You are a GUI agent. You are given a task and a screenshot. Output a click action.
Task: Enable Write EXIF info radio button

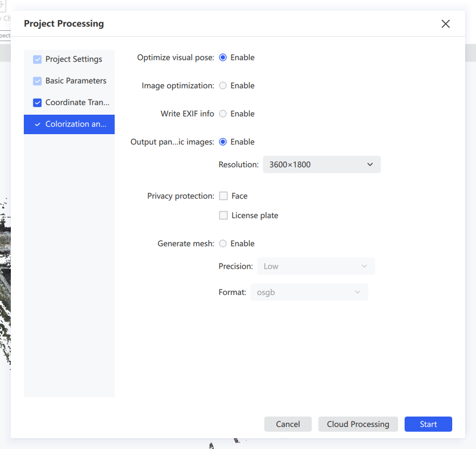coord(223,114)
